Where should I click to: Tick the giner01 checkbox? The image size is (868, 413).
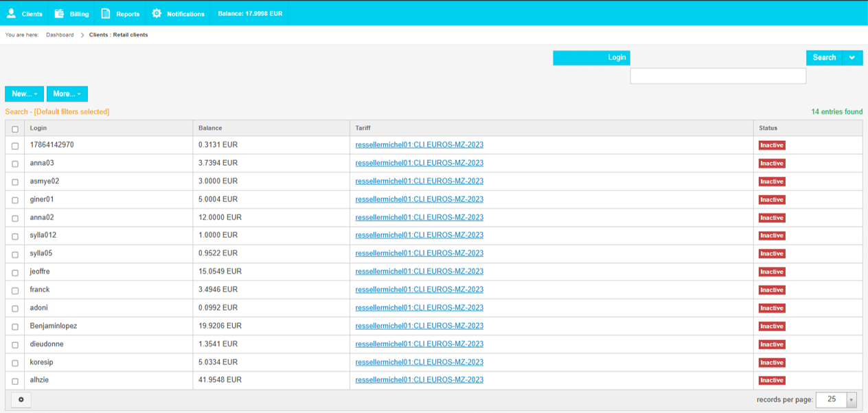pos(15,200)
